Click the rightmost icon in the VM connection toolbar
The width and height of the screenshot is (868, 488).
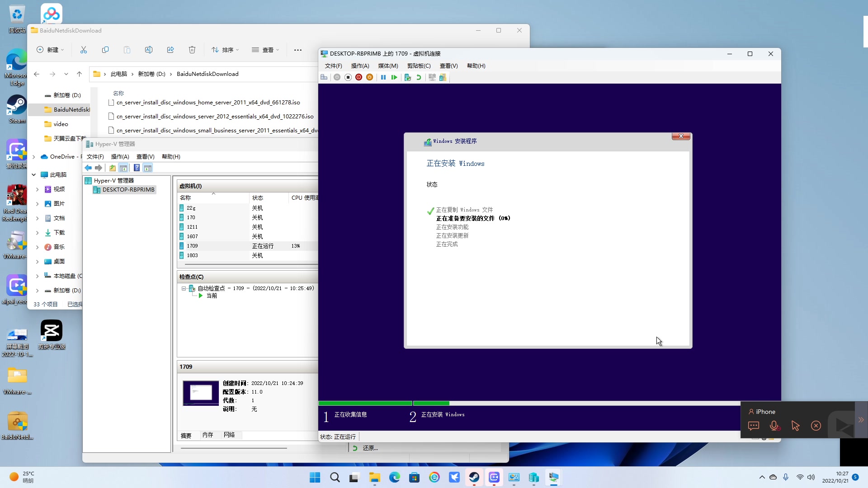443,77
